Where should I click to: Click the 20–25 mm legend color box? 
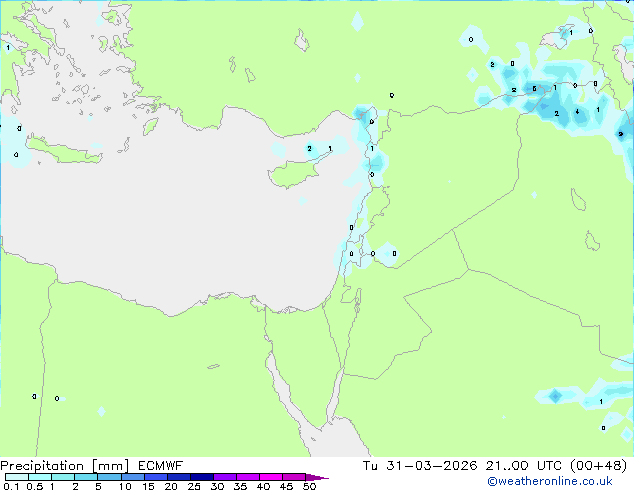point(179,477)
